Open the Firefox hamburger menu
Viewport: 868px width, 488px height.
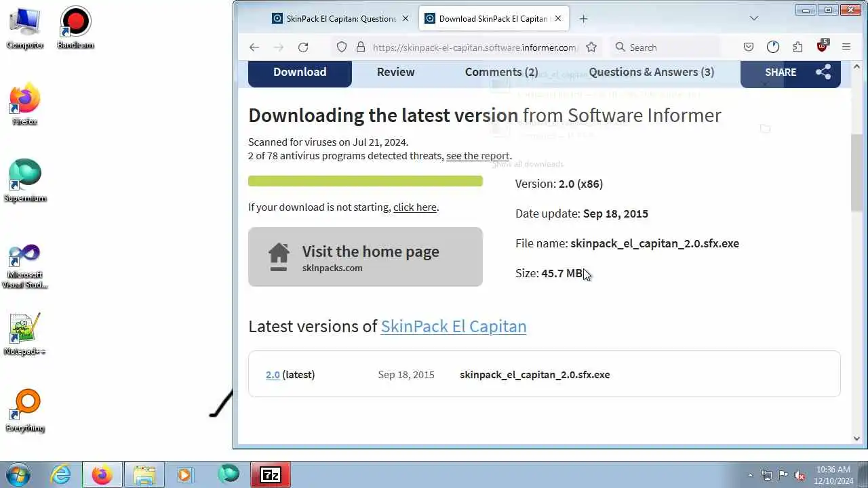846,47
